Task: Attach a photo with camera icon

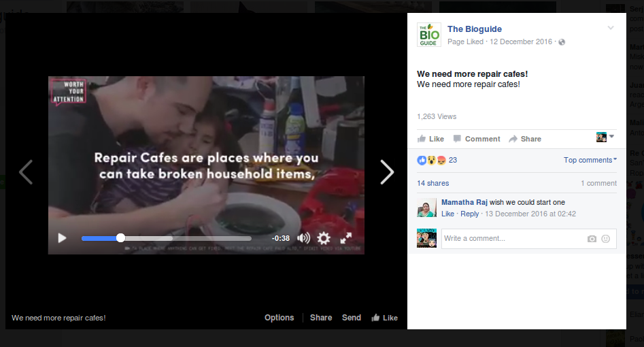Action: (592, 239)
